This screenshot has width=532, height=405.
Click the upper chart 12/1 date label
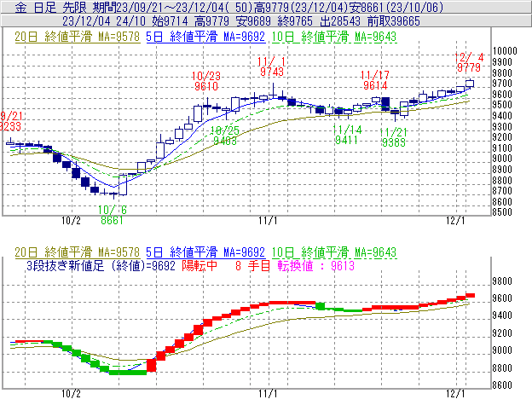455,221
